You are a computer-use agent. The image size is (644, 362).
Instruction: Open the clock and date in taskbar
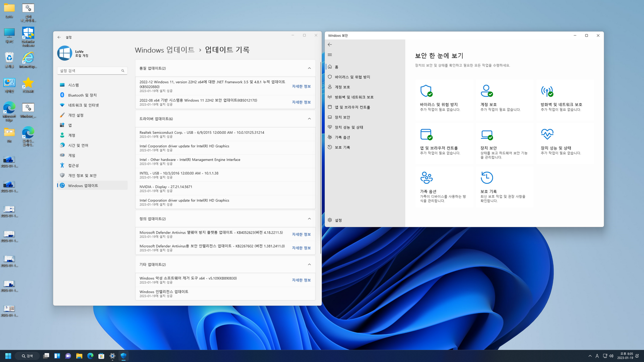pyautogui.click(x=625, y=356)
